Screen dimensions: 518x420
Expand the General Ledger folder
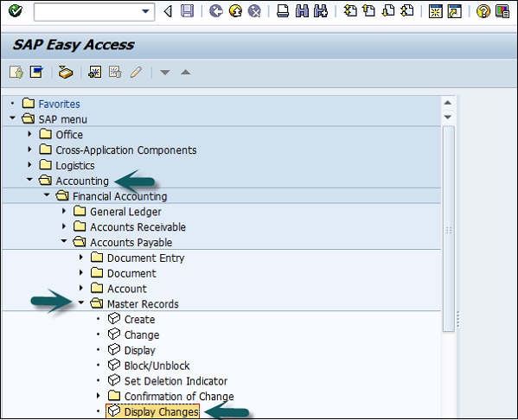point(64,211)
